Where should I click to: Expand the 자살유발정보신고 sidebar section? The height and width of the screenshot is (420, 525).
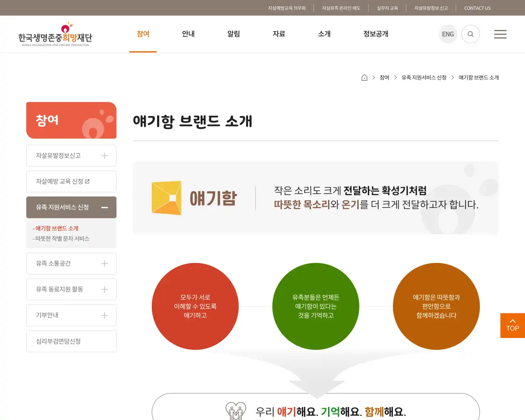71,155
